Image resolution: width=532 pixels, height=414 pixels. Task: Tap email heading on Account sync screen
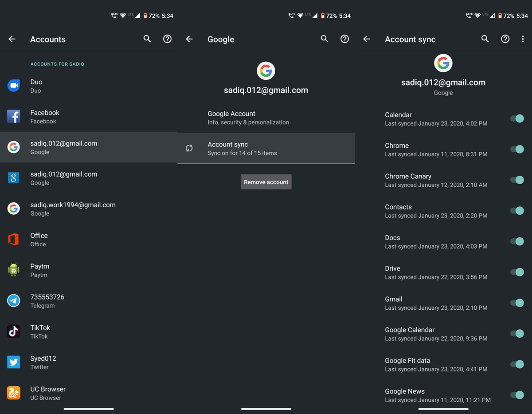(x=443, y=83)
